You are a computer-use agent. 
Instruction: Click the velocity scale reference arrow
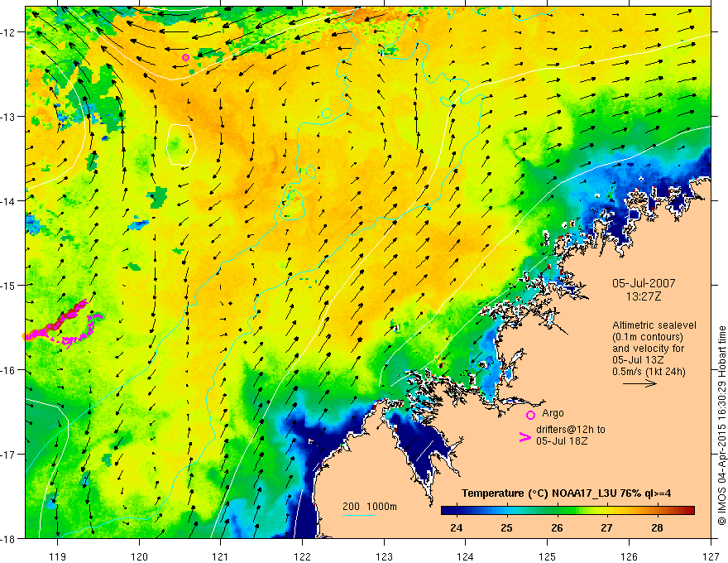pyautogui.click(x=639, y=383)
